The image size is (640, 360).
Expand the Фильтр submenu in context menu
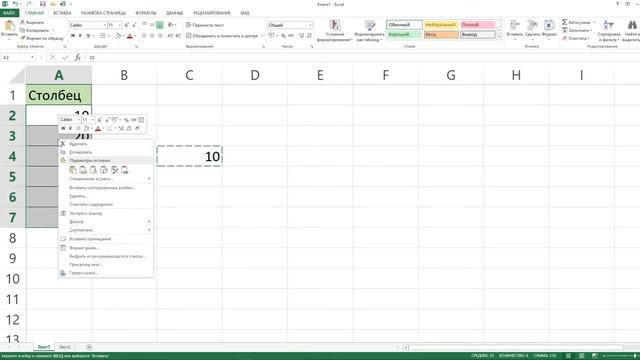point(106,222)
